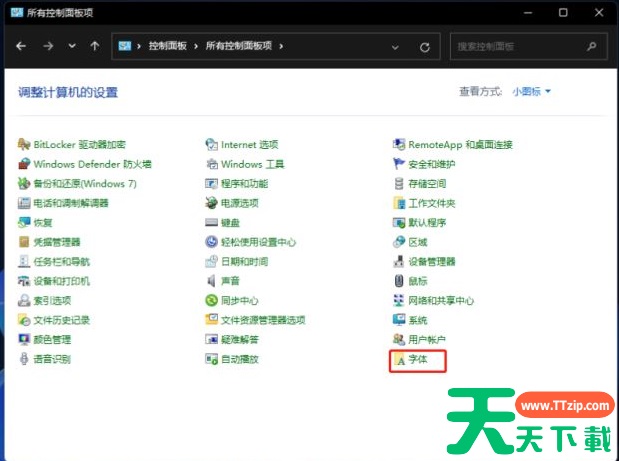The height and width of the screenshot is (461, 619).
Task: Open 网络和共享中心 link
Action: (441, 300)
